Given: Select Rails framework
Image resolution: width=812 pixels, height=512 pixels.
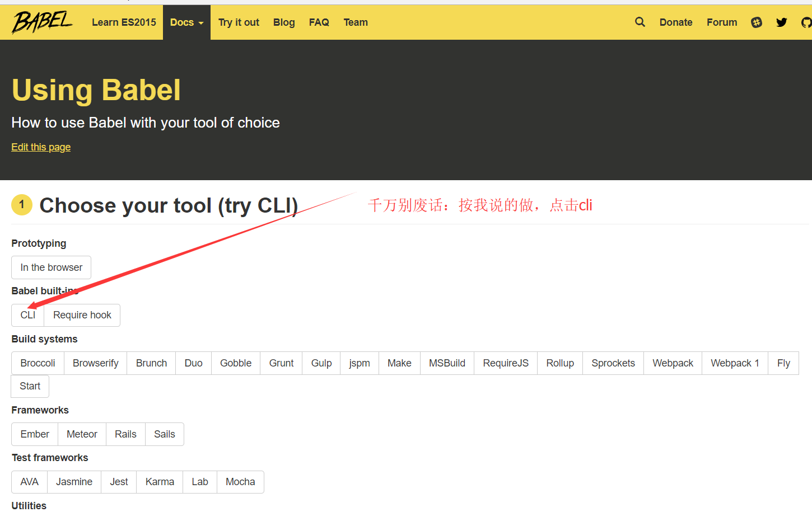Looking at the screenshot, I should (x=125, y=434).
